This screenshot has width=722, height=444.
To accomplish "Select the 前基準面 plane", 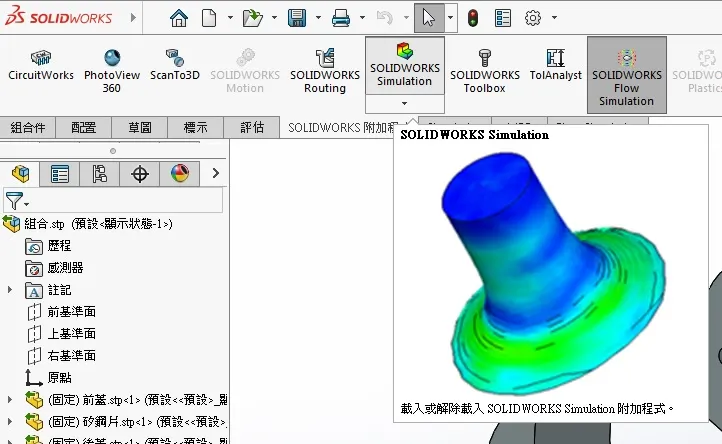I will click(61, 312).
